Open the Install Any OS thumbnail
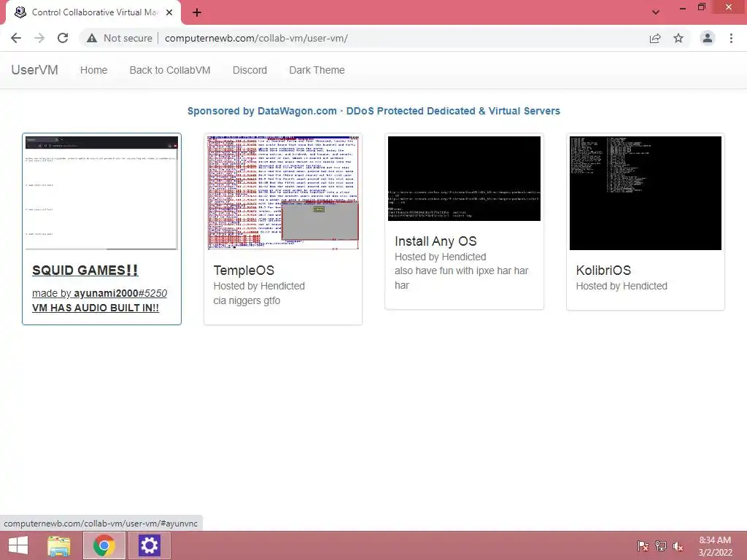Viewport: 747px width, 560px height. pos(464,179)
